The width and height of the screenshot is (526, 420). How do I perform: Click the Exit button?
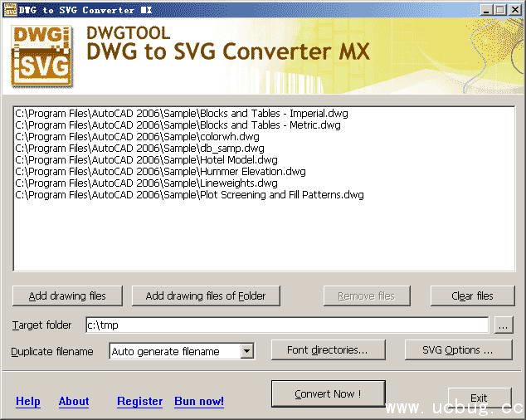pyautogui.click(x=479, y=398)
